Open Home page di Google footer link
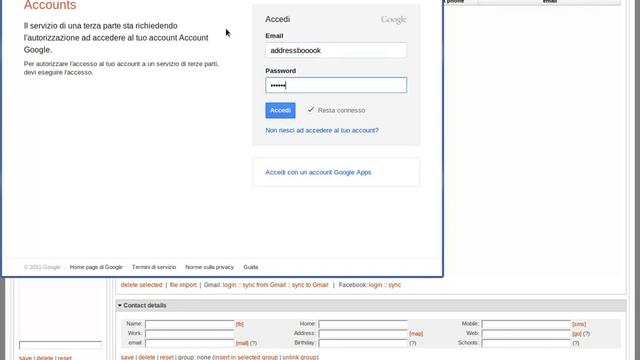This screenshot has width=640, height=360. coord(96,267)
